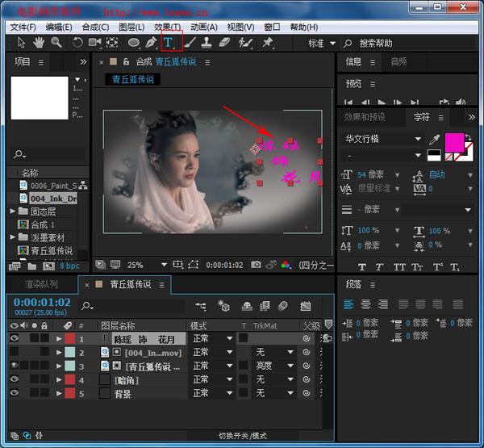Select the Ellipse shape tool
The height and width of the screenshot is (448, 484).
tap(134, 43)
